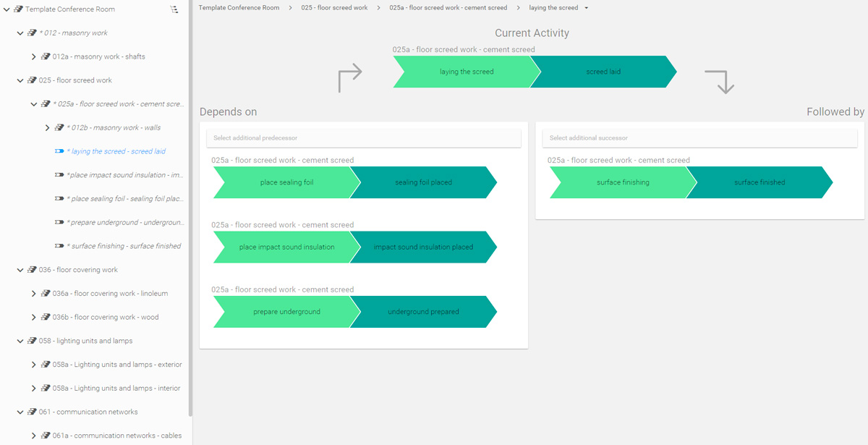
Task: Click the stack icon of 061a communication networks - cables
Action: point(46,436)
